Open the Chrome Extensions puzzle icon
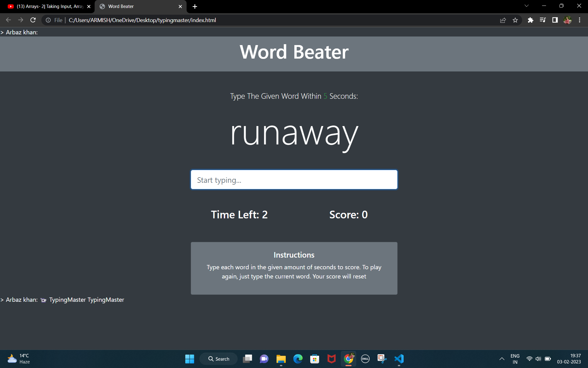The height and width of the screenshot is (368, 588). [530, 20]
